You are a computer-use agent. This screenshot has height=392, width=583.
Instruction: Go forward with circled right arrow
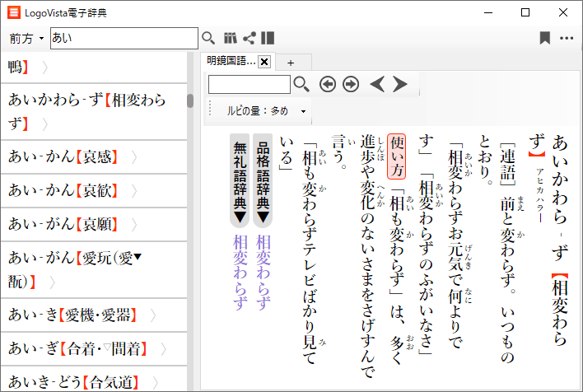coord(351,84)
